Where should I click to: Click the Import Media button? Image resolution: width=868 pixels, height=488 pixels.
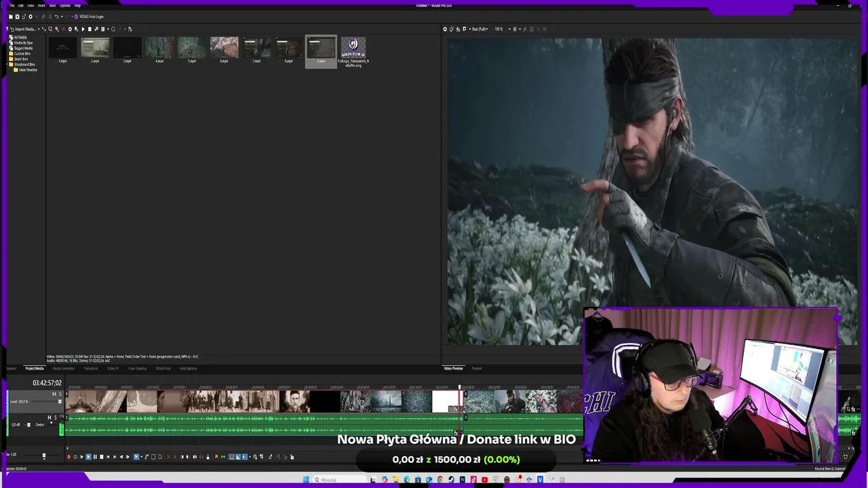24,29
